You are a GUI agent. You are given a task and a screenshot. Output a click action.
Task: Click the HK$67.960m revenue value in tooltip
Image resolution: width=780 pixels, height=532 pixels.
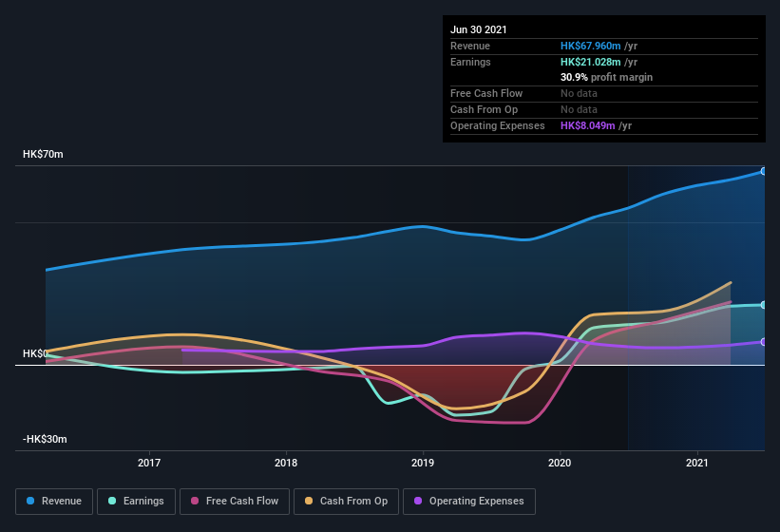(591, 46)
